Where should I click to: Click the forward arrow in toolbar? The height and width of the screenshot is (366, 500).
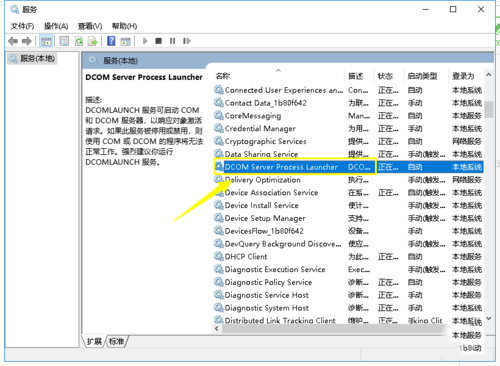27,41
